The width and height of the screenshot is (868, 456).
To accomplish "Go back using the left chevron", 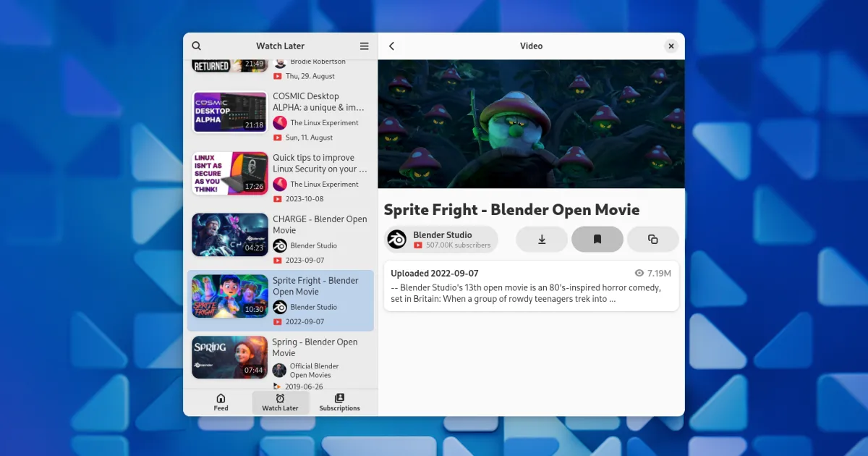I will click(392, 46).
